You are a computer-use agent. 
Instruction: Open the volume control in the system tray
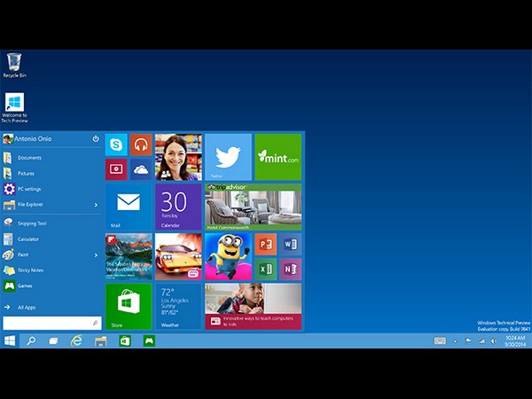(493, 340)
